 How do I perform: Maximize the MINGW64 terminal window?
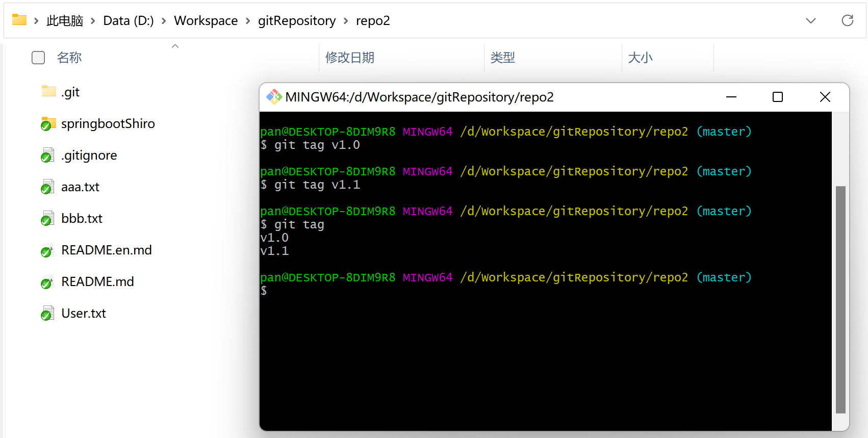tap(777, 97)
